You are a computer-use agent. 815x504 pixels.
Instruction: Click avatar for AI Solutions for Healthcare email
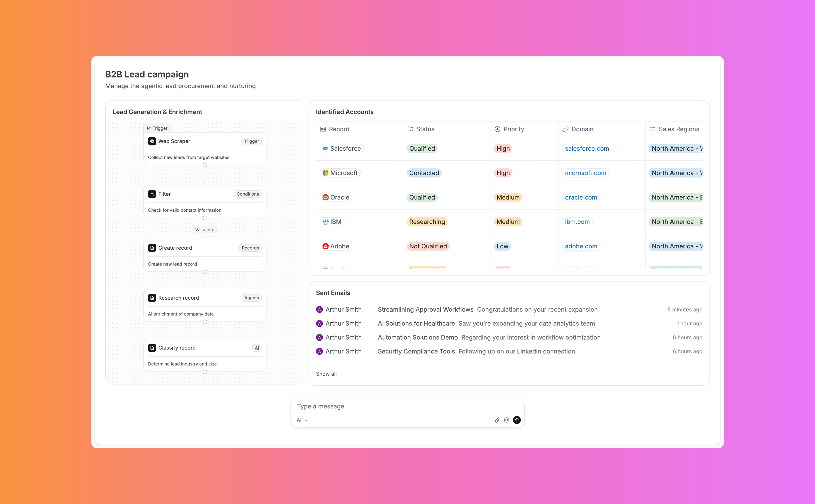319,323
